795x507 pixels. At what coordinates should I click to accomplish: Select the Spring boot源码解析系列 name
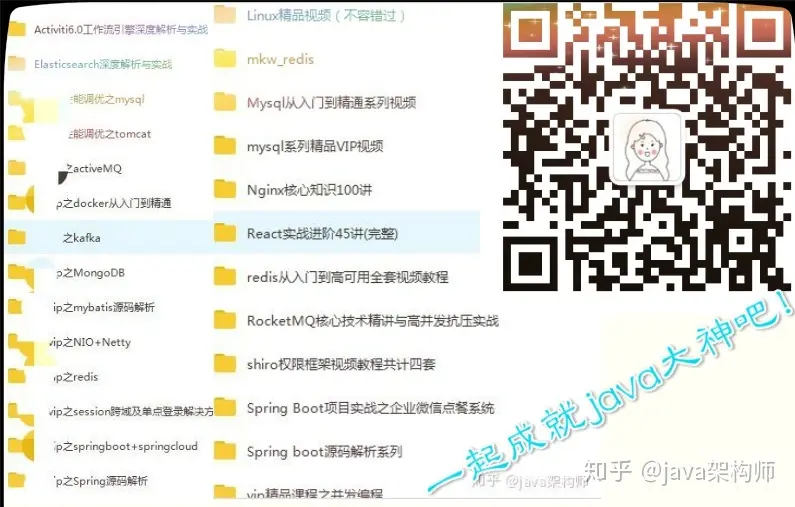point(324,452)
